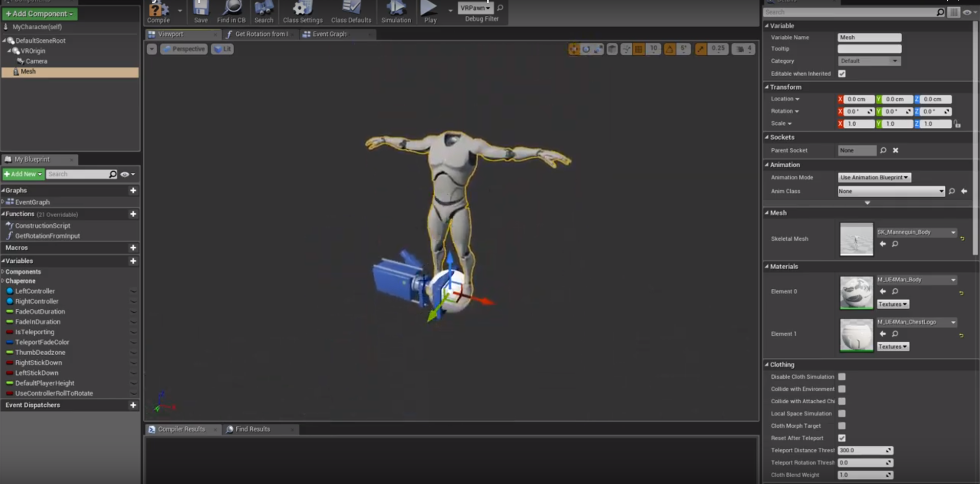The height and width of the screenshot is (484, 980).
Task: Open the Find Results tab
Action: (253, 429)
